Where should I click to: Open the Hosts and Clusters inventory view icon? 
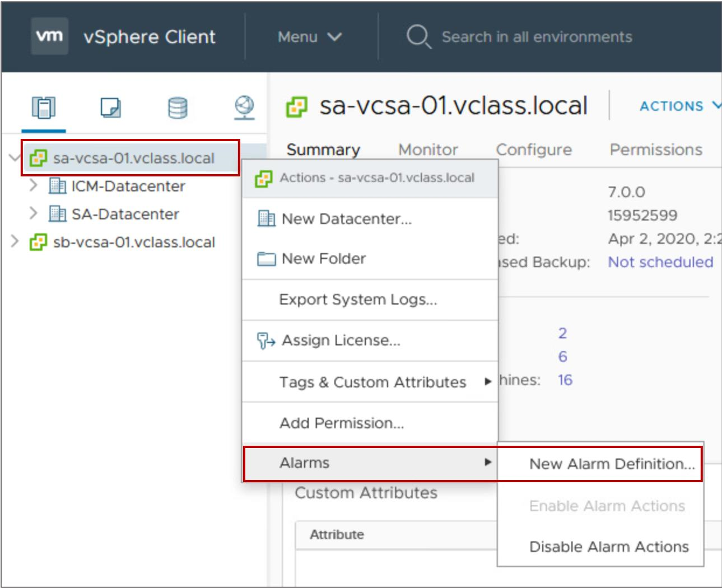tap(44, 107)
